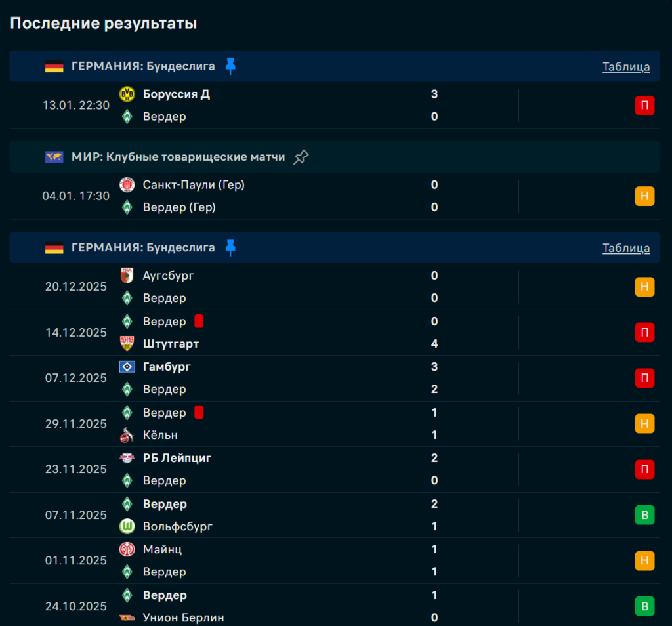
Task: Click the German flag in first header
Action: pyautogui.click(x=54, y=66)
